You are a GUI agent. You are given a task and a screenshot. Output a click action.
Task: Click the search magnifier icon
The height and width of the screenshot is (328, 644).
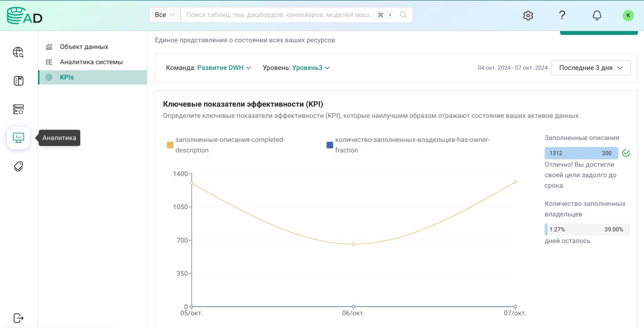403,15
